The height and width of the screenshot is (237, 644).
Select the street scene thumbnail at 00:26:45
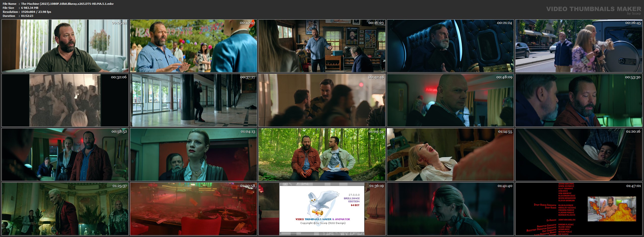(579, 46)
